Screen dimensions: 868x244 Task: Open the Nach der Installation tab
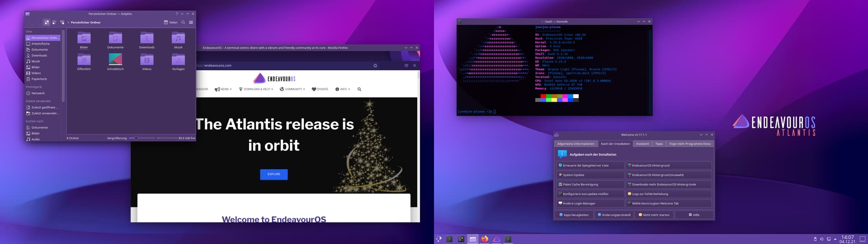(x=615, y=144)
